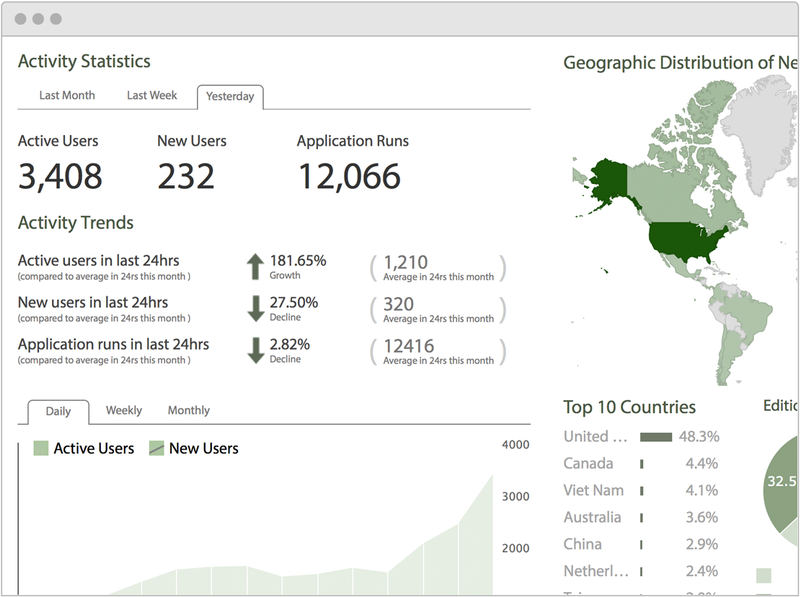Switch to the Last Month tab
Screen dimensions: 800x597
67,95
